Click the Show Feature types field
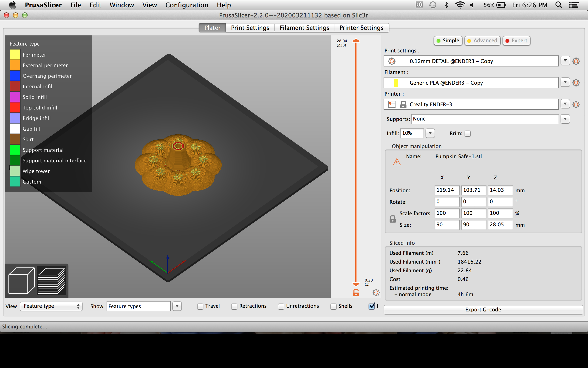Screen dimensions: 588x368 point(139,306)
